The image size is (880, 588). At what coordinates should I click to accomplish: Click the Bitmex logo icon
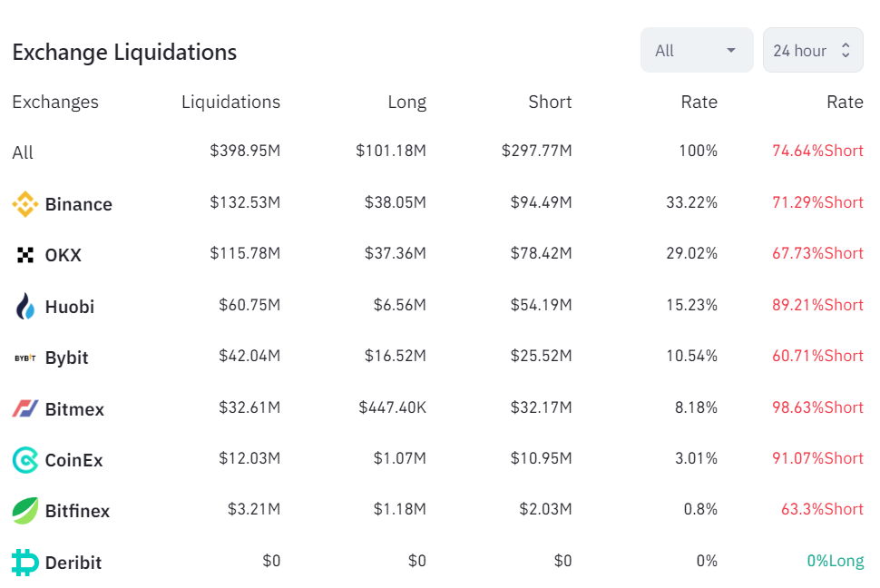click(x=24, y=409)
